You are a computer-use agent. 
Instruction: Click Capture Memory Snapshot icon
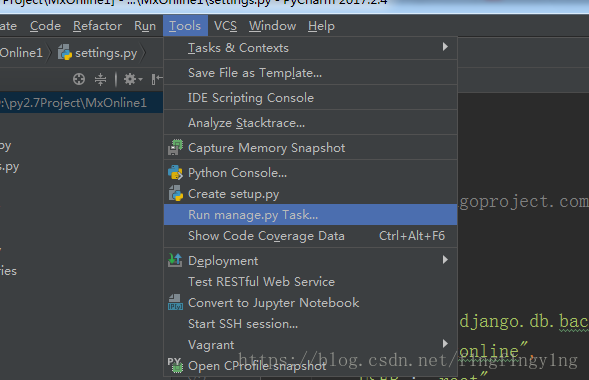(175, 147)
